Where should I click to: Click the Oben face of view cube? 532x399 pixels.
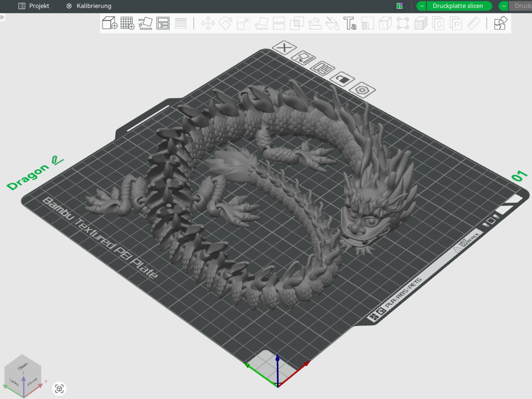click(23, 366)
